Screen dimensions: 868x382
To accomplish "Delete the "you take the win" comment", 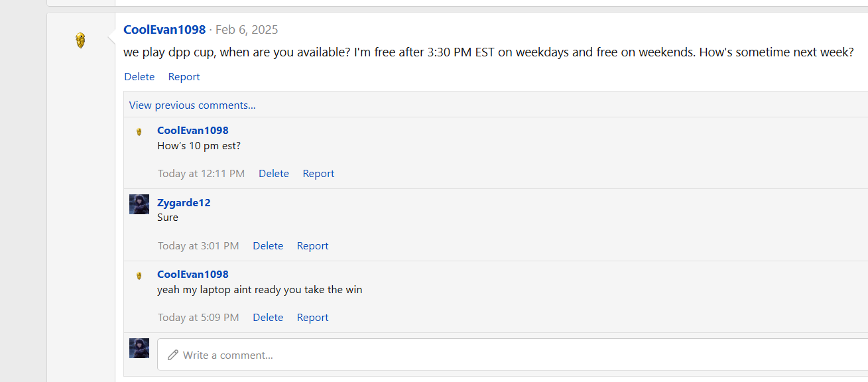I will 268,317.
